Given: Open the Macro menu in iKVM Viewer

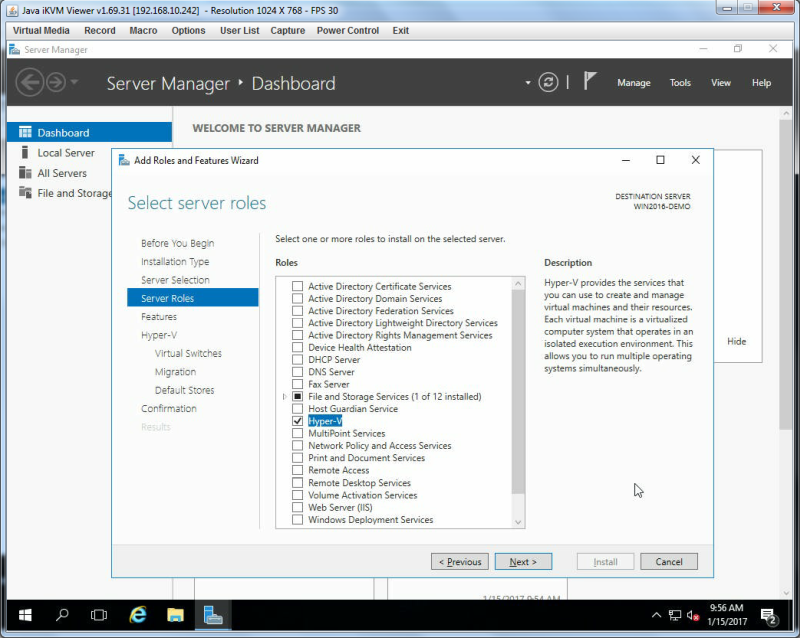Looking at the screenshot, I should click(x=143, y=31).
